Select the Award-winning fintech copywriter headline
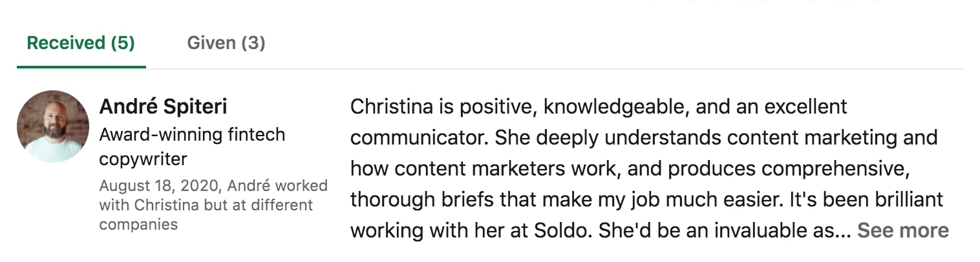This screenshot has height=262, width=980. pos(192,146)
